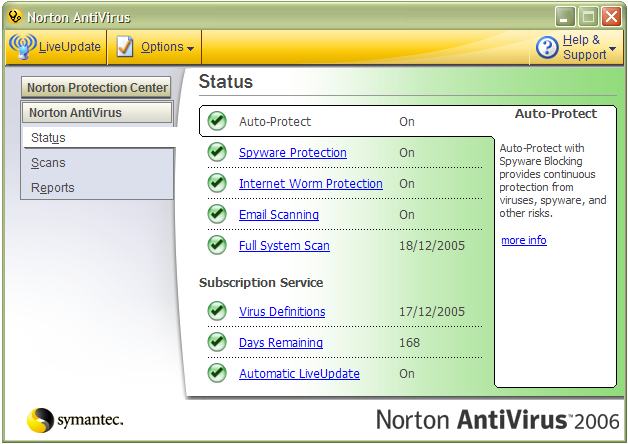Open the Internet Worm Protection link
Viewport: 628px width, 444px height.
[x=311, y=183]
